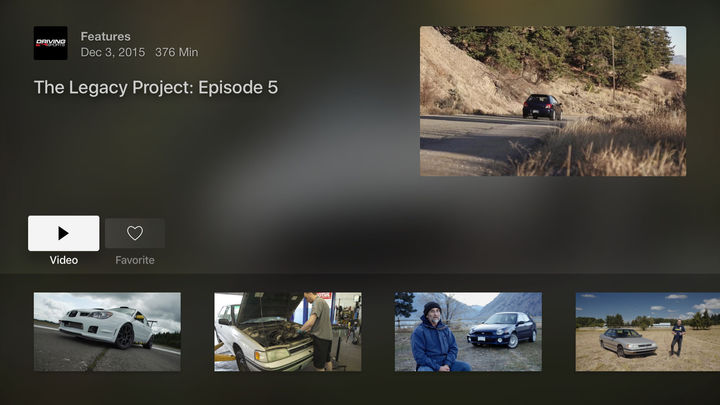Open the white Subaru on track thumbnail

point(107,332)
